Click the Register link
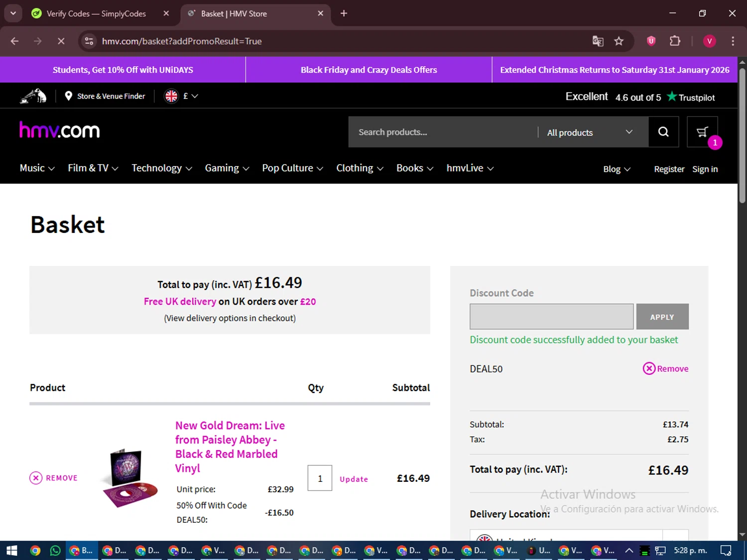This screenshot has height=560, width=747. [669, 169]
